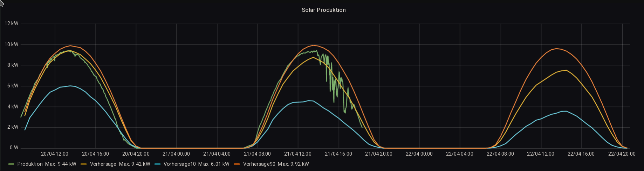Click the 8 kW y-axis label
644x171 pixels.
(13, 65)
